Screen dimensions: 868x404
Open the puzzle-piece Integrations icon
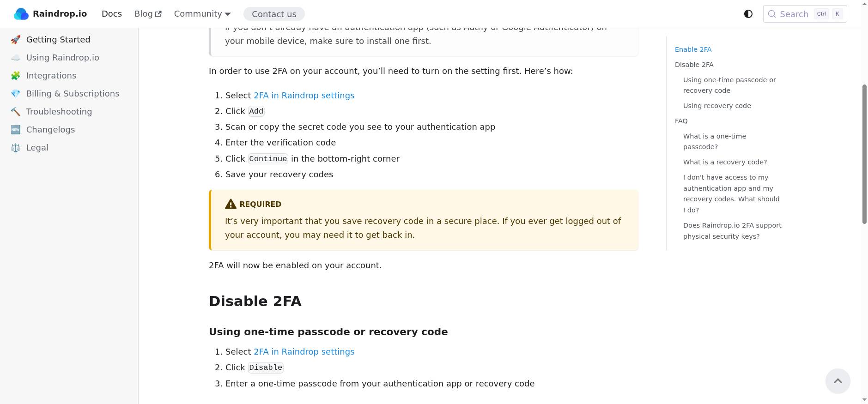click(15, 75)
